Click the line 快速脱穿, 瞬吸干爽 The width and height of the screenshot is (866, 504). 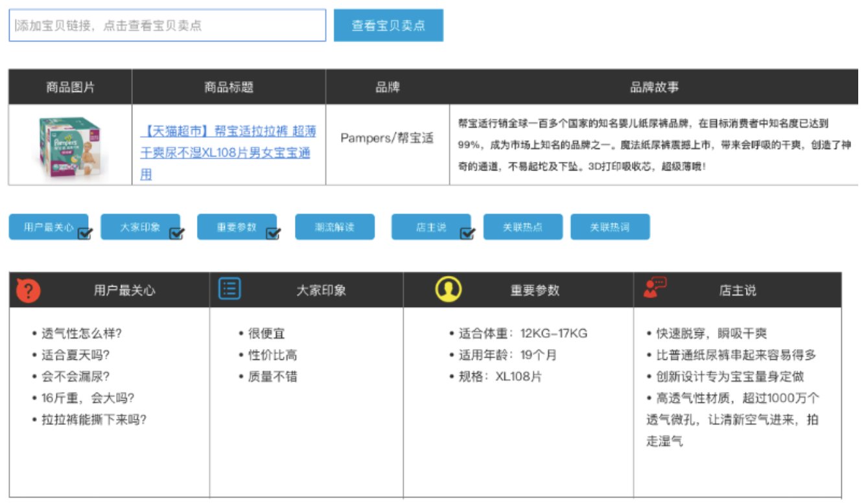712,334
